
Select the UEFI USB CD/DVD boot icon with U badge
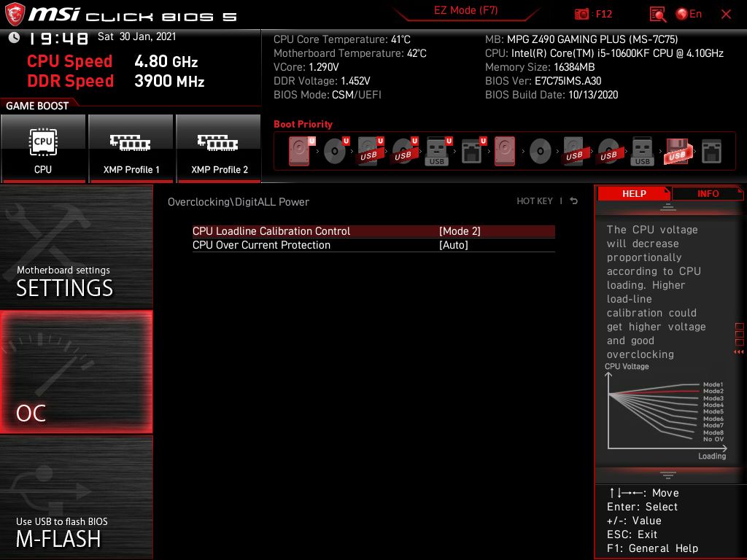[x=404, y=151]
